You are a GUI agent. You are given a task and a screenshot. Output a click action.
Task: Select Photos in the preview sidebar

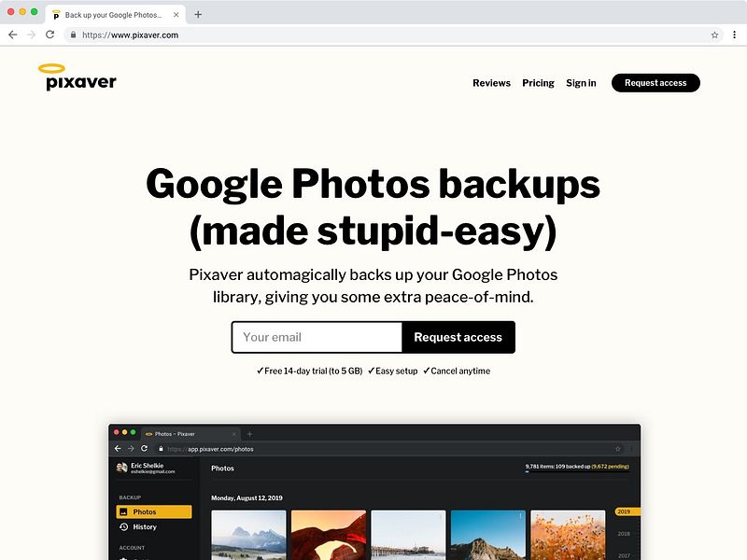(x=154, y=511)
